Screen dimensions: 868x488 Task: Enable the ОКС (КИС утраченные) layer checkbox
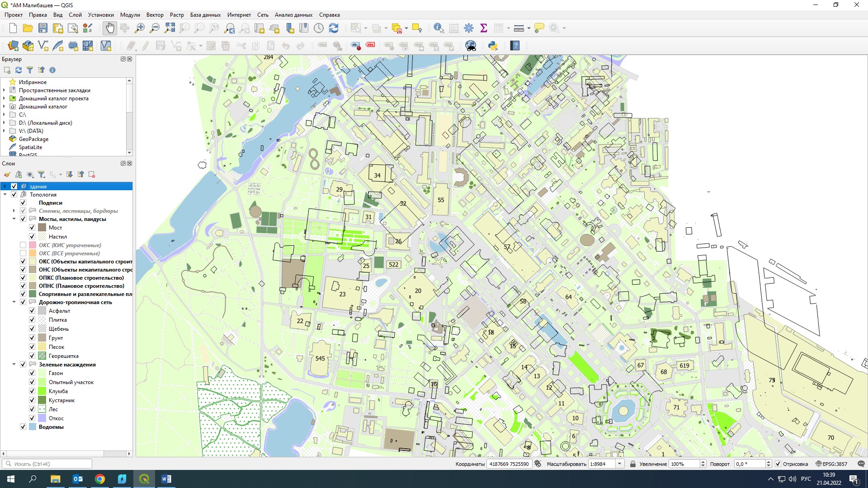[23, 245]
